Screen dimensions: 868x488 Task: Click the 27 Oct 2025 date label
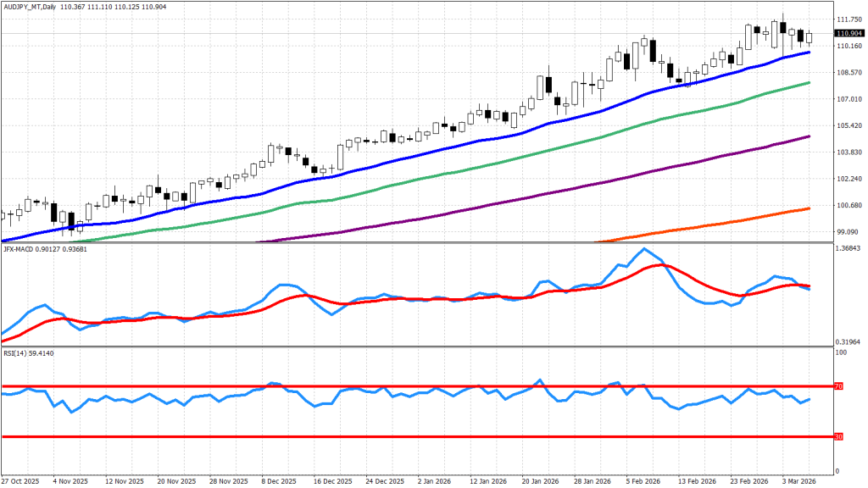pyautogui.click(x=21, y=480)
